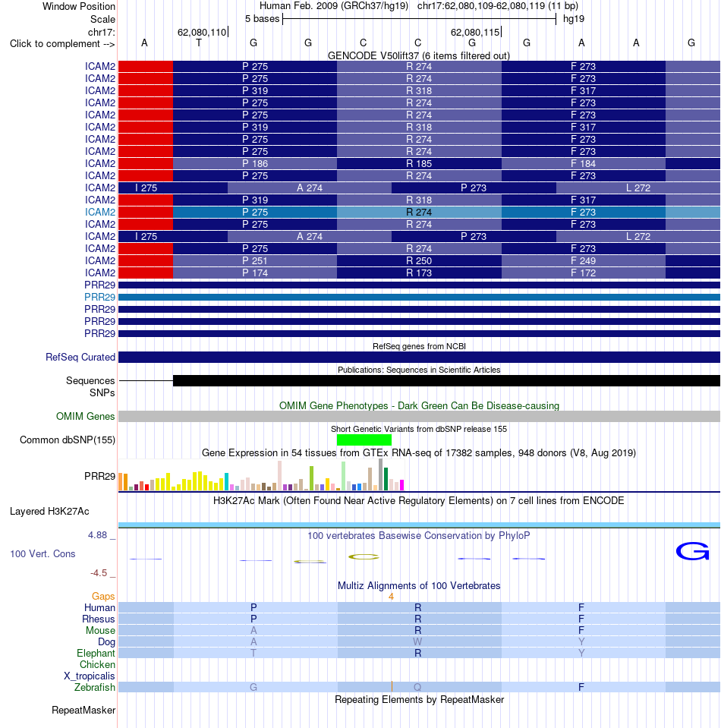Image resolution: width=721 pixels, height=728 pixels.
Task: Click the 'Q' residue in Zebrafish row
Action: coord(417,687)
